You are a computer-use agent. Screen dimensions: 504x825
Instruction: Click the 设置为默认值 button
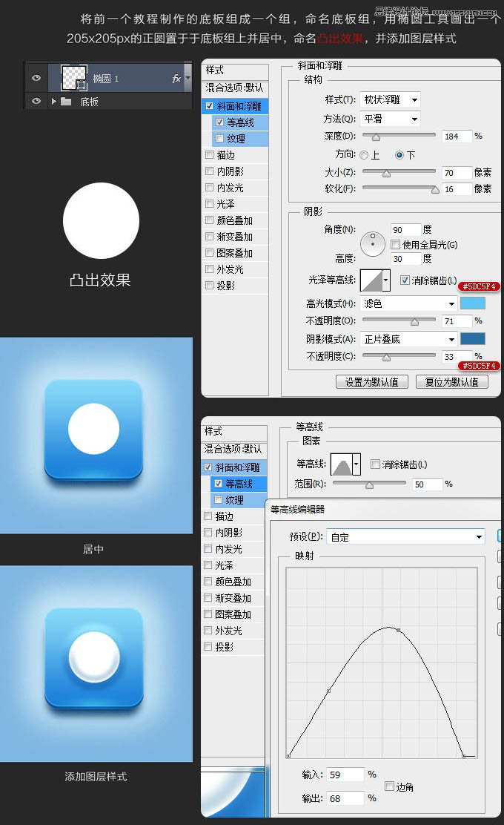[372, 382]
